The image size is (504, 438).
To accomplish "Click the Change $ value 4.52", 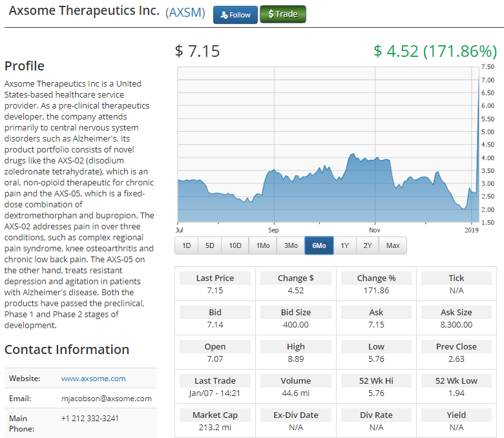I will 296,291.
